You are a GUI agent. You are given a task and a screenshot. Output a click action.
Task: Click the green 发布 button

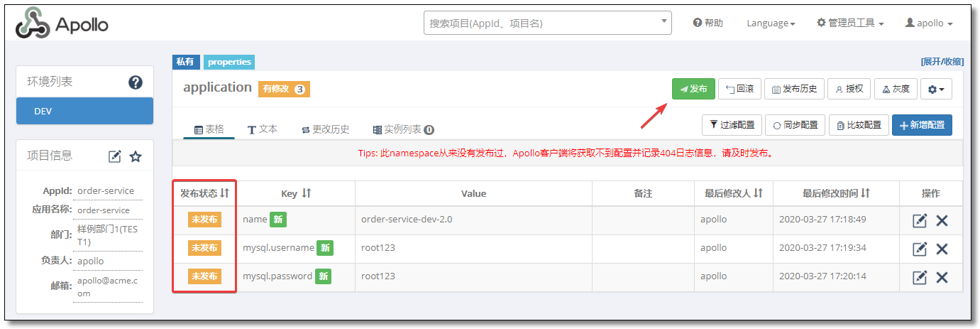(693, 89)
